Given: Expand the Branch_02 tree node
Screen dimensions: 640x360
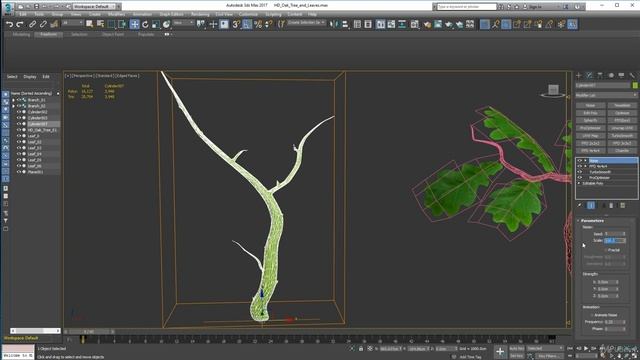Looking at the screenshot, I should click(x=13, y=106).
